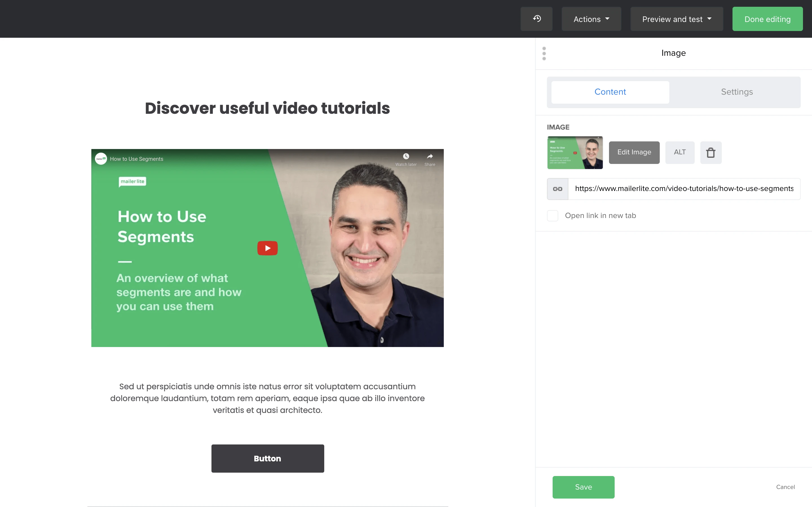The height and width of the screenshot is (507, 812).
Task: Click the Cancel link
Action: point(785,487)
